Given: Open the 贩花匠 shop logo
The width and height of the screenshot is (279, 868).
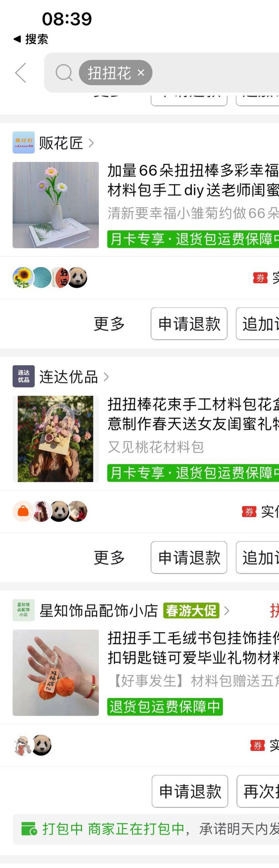Looking at the screenshot, I should pyautogui.click(x=23, y=143).
